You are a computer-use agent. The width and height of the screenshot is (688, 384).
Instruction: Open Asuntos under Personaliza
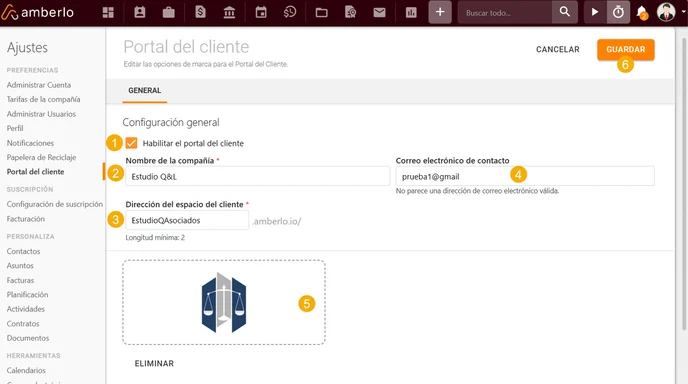[20, 266]
